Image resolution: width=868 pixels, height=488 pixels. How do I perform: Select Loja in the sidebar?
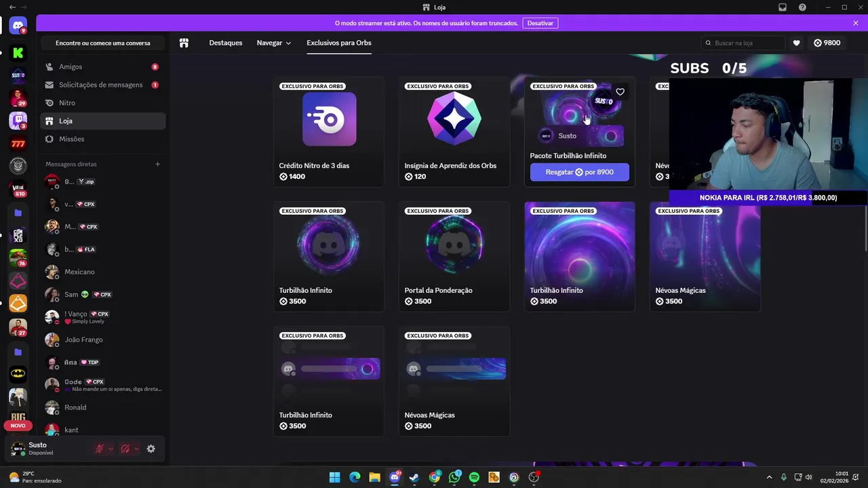coord(102,121)
